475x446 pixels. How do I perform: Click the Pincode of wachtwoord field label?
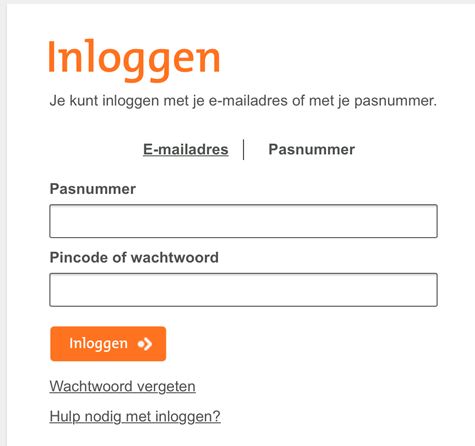pos(134,257)
